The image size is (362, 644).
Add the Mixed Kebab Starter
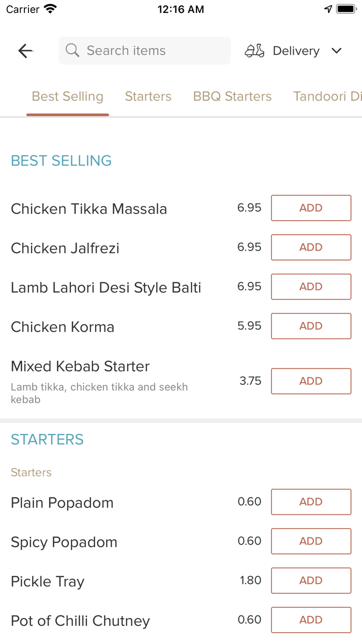click(x=311, y=380)
